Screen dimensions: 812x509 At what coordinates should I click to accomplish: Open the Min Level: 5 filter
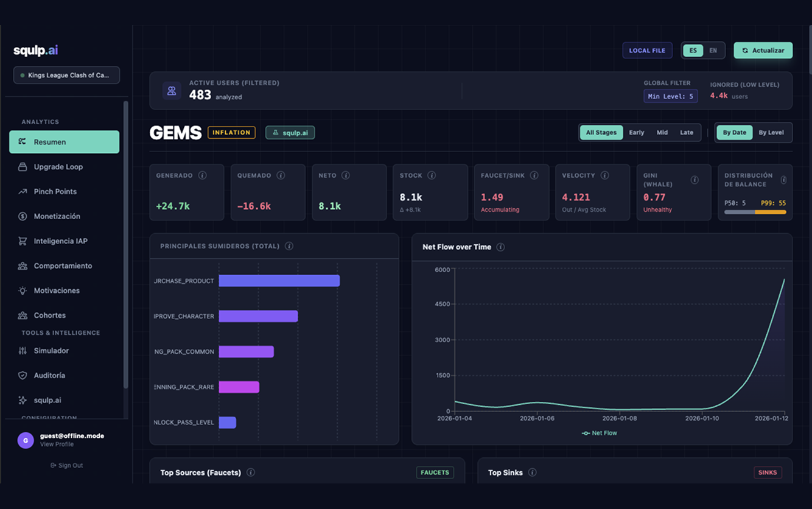[670, 96]
